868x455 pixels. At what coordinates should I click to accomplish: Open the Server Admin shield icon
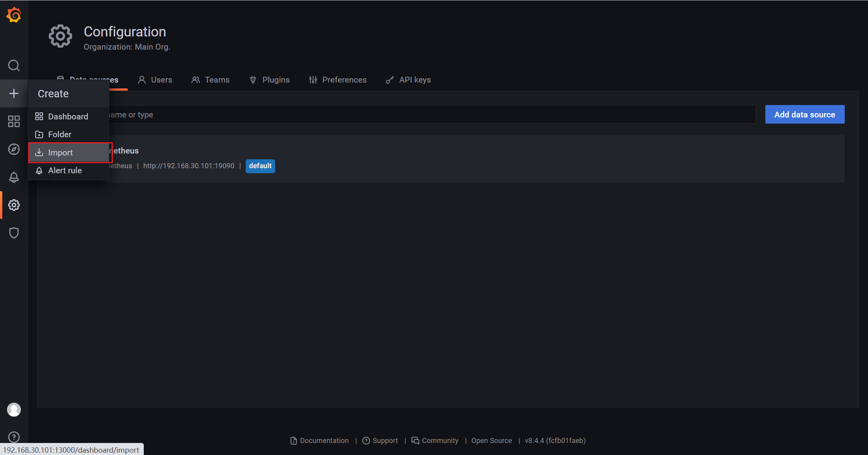pyautogui.click(x=14, y=233)
